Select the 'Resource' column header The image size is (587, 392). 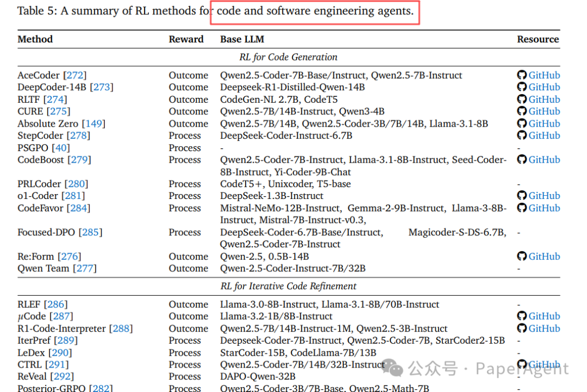coord(538,39)
